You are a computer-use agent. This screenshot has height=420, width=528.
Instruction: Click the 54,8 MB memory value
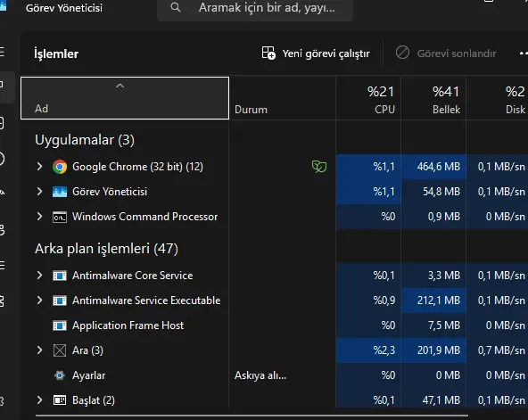click(x=441, y=192)
